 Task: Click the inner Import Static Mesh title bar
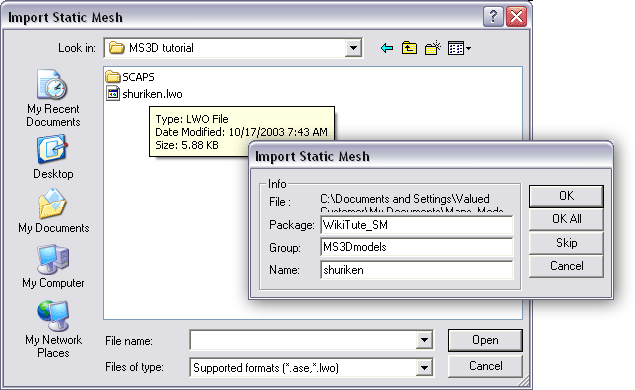click(x=430, y=156)
